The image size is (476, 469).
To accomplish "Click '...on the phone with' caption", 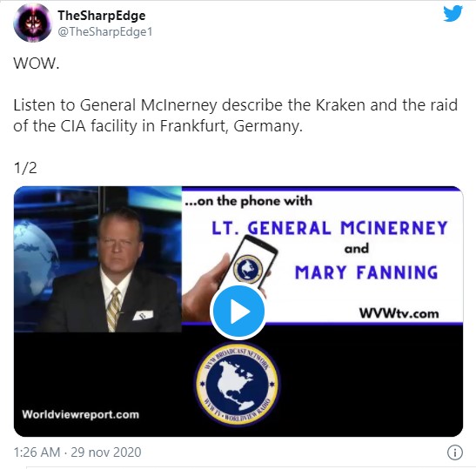I will 248,202.
